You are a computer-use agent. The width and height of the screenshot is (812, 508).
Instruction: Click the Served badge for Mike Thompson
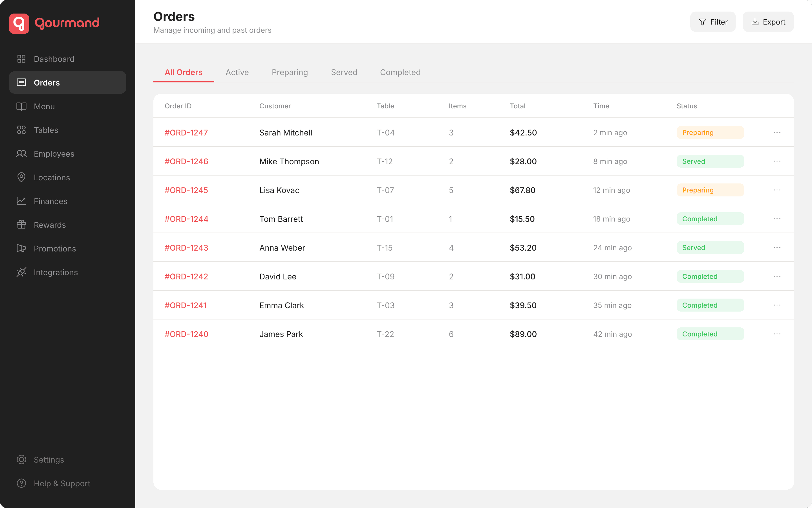(710, 161)
